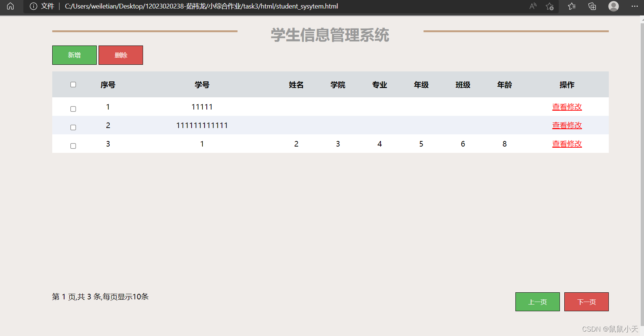Image resolution: width=644 pixels, height=336 pixels.
Task: Click the page vertical scrollbar
Action: [x=642, y=174]
